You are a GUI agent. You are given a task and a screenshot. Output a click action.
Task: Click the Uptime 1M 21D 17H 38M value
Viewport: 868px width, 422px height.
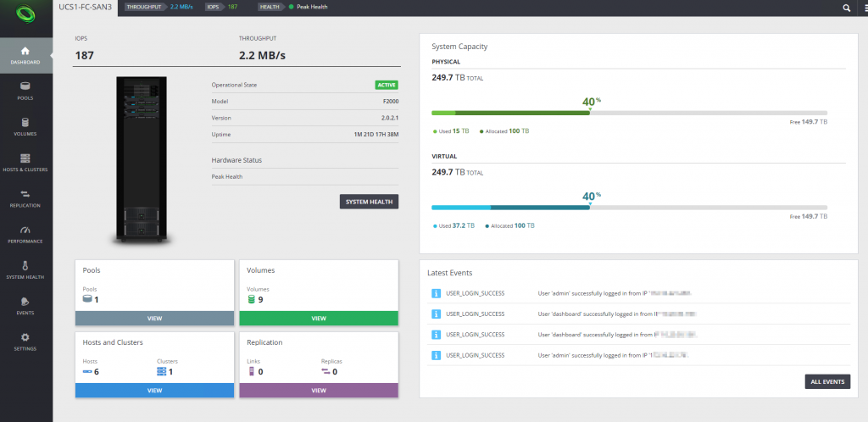[x=376, y=135]
